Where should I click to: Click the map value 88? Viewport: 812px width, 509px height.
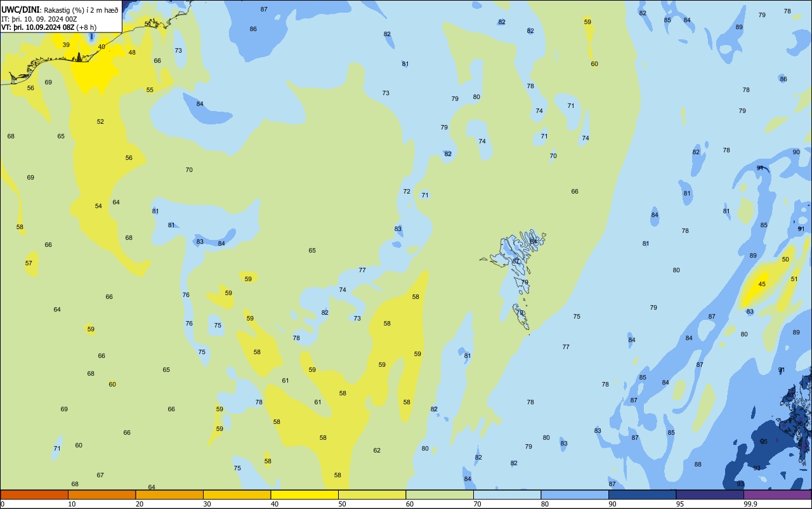(x=698, y=464)
